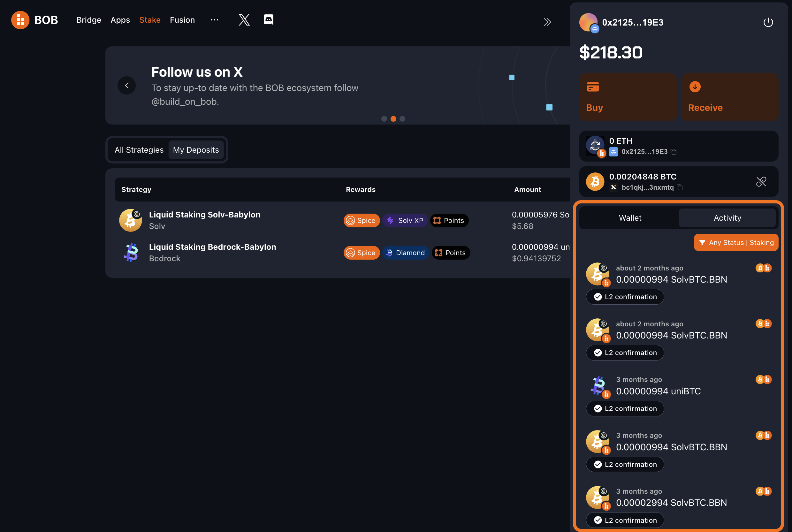Switch to the Wallet tab
Screen dimensions: 792x532
(630, 218)
